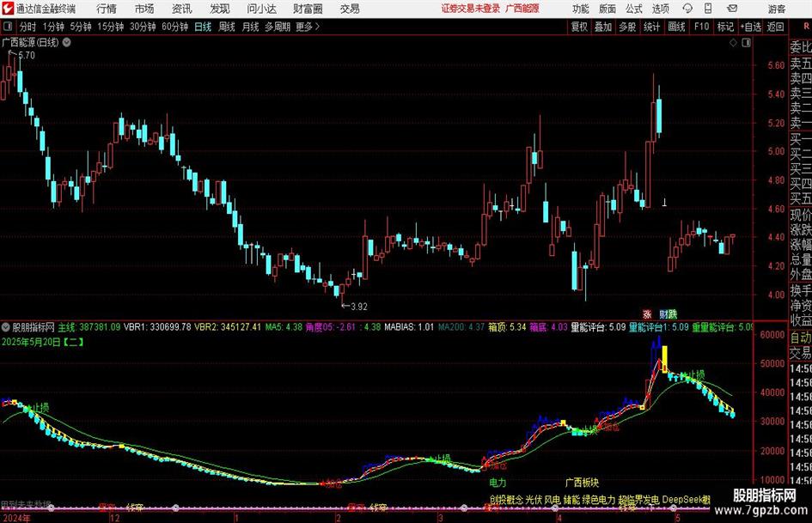Open the 选项 menu

click(661, 9)
